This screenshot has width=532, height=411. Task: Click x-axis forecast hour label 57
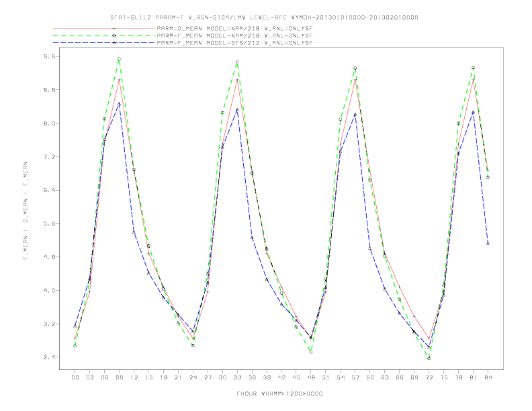(x=355, y=377)
